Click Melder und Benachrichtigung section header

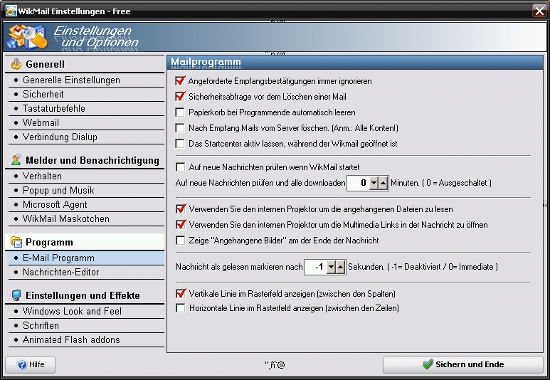point(85,160)
